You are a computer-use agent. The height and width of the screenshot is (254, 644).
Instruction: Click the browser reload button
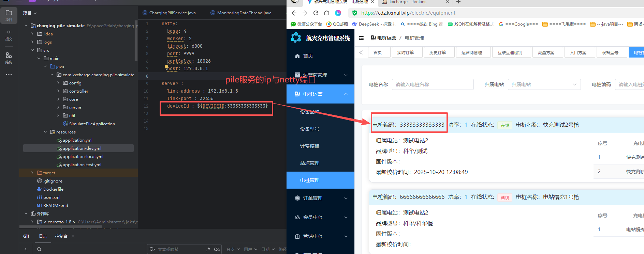(x=316, y=13)
